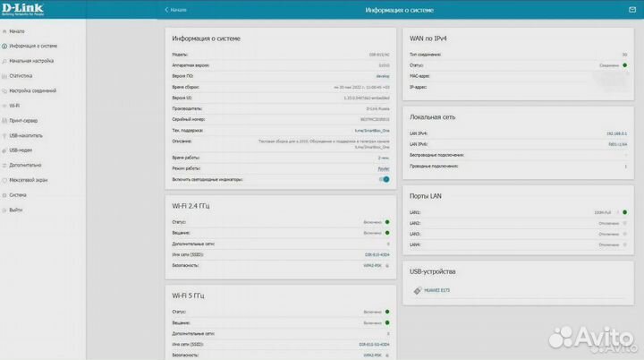Open notifications mail icon in header
Screen dimensions: 644x360
pyautogui.click(x=631, y=10)
